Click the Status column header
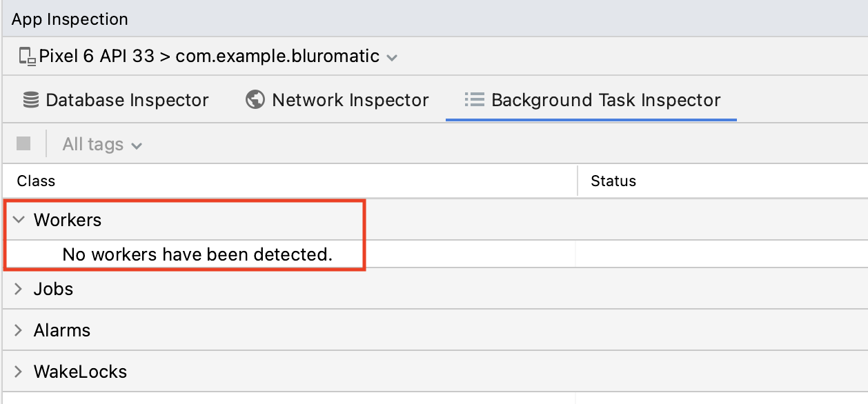The image size is (868, 404). pyautogui.click(x=613, y=181)
